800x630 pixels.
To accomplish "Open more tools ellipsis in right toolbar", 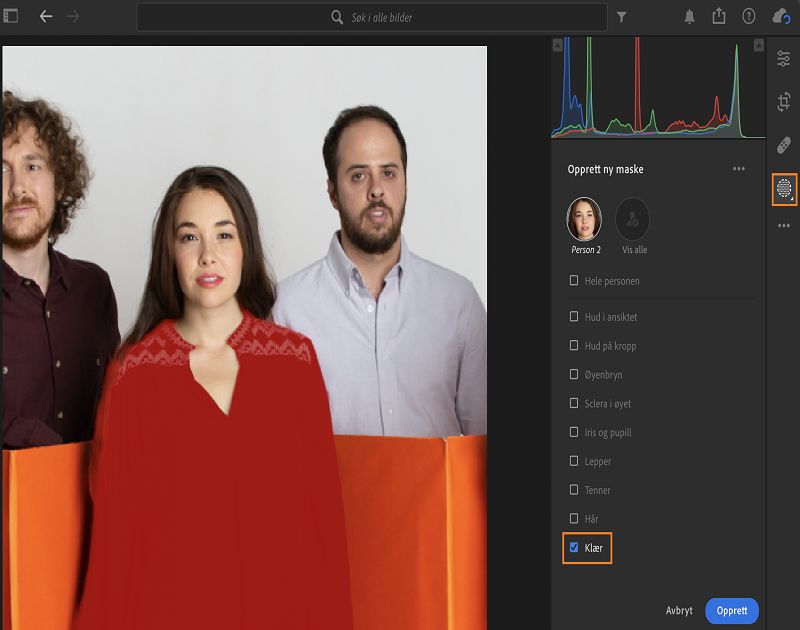I will click(784, 225).
